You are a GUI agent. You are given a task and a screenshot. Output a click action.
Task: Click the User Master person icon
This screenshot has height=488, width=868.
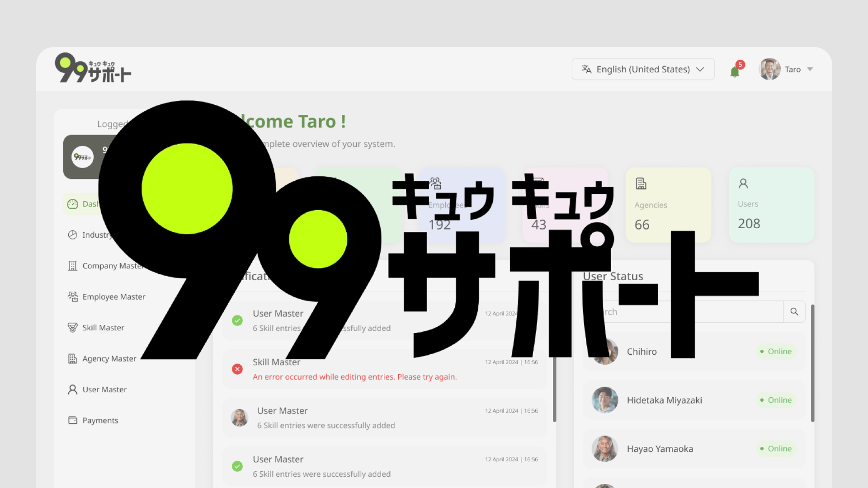click(72, 389)
